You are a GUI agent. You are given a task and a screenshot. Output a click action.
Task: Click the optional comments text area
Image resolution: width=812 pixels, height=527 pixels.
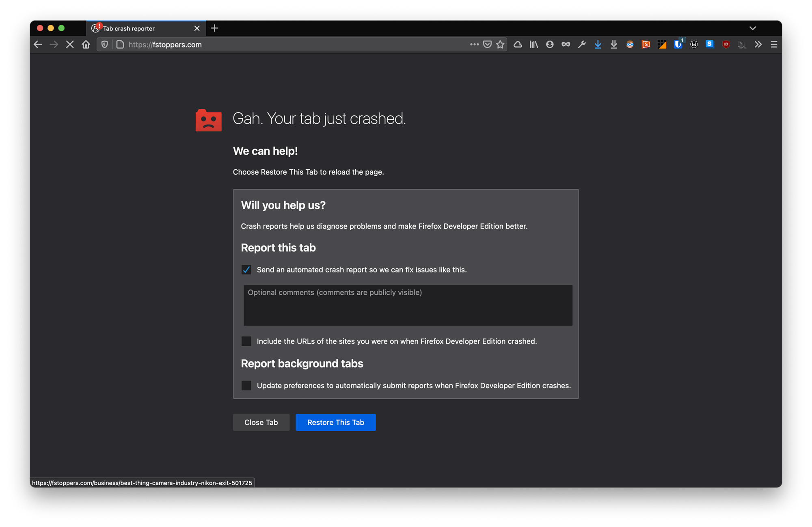tap(408, 305)
